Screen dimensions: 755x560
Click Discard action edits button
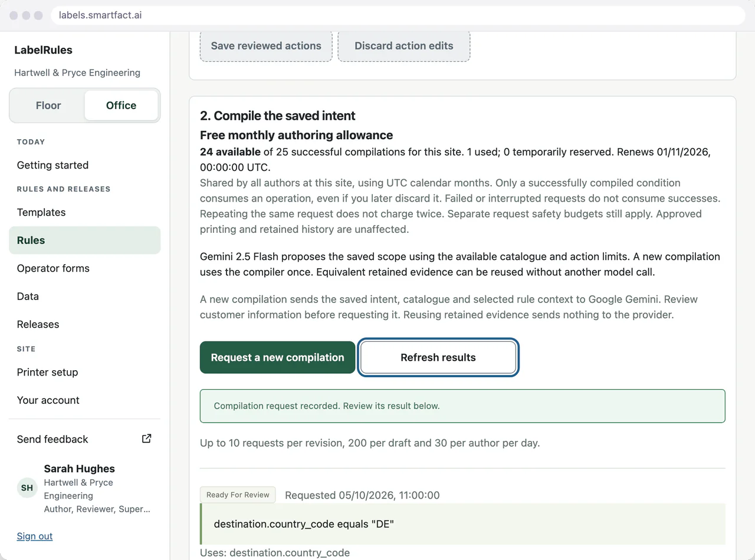[x=404, y=45]
